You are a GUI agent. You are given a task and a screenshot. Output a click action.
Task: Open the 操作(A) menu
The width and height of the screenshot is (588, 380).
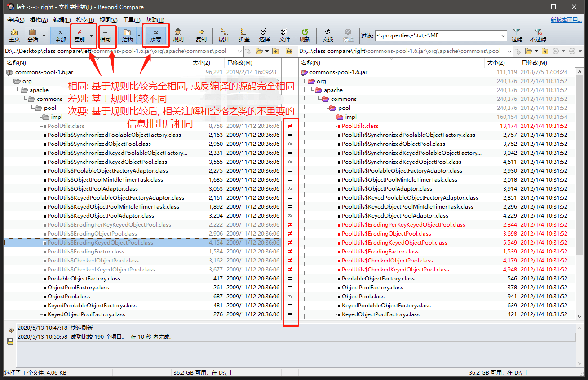point(39,20)
